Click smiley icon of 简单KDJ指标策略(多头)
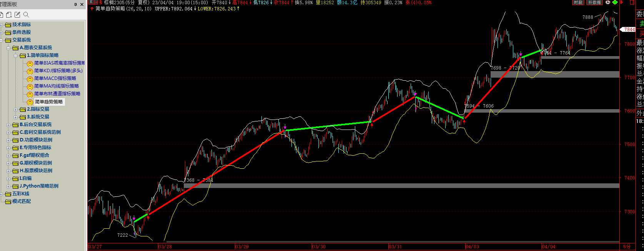Screen dimensions: 644x251 pos(30,71)
